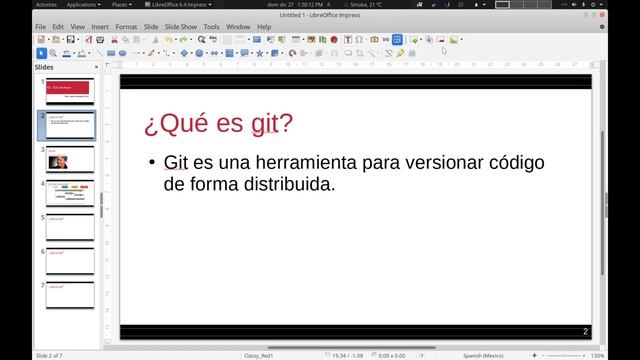Click the New document icon
This screenshot has height=360, width=640.
[41, 40]
